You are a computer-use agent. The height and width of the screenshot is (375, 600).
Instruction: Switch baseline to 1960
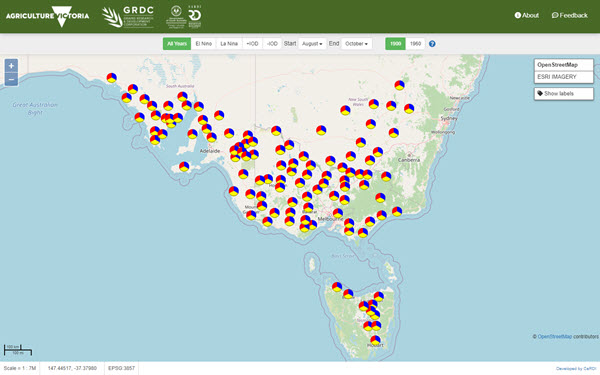click(415, 44)
